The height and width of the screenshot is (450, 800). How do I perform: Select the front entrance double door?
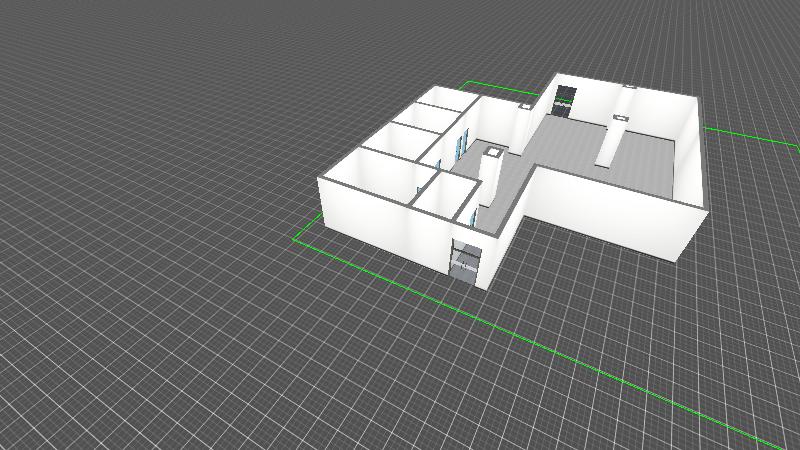coord(464,262)
